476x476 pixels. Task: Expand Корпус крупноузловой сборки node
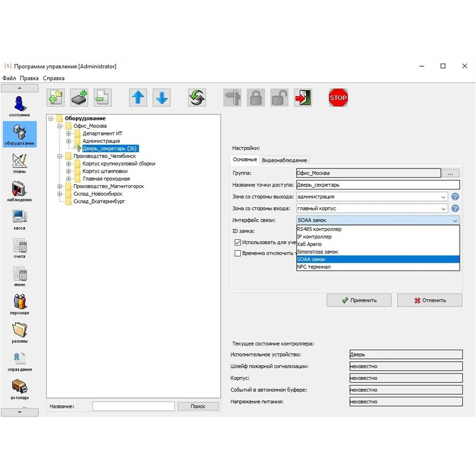(69, 164)
